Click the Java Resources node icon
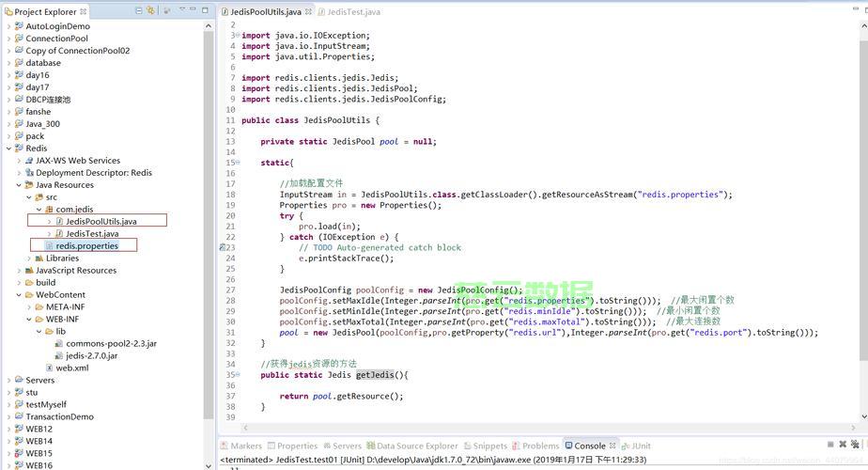Screen dimensions: 868x470 click(x=29, y=184)
